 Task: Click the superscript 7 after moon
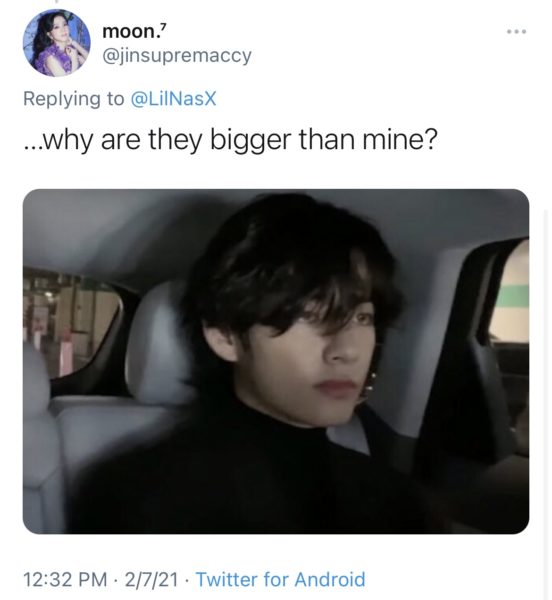164,26
